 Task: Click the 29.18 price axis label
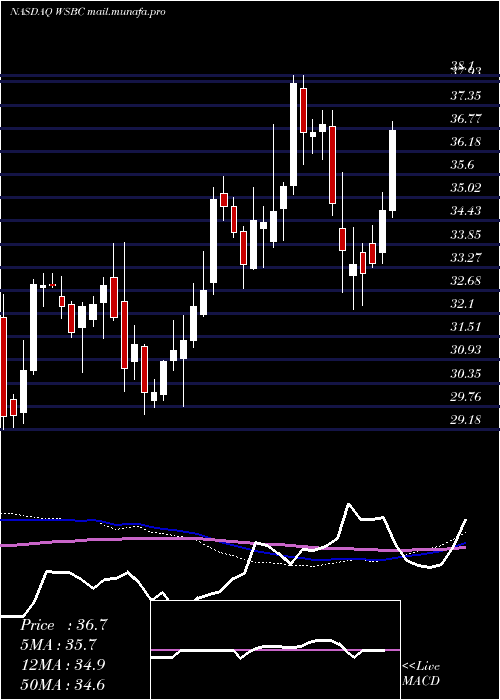click(x=466, y=420)
